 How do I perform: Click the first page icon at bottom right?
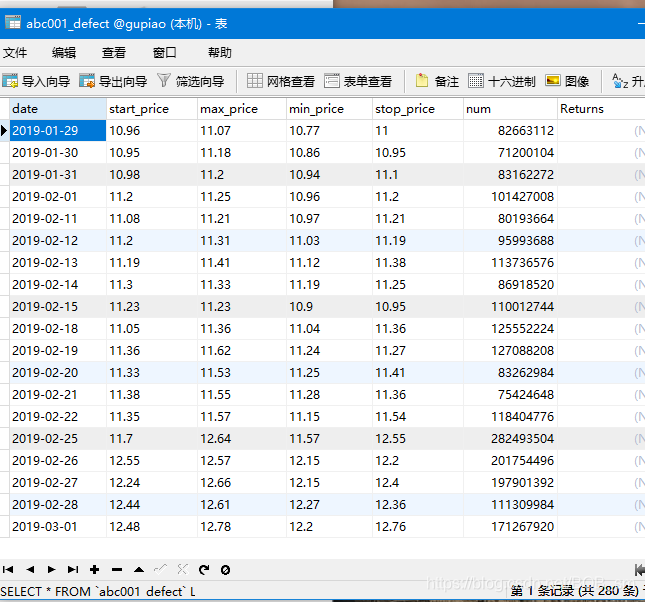coord(640,570)
